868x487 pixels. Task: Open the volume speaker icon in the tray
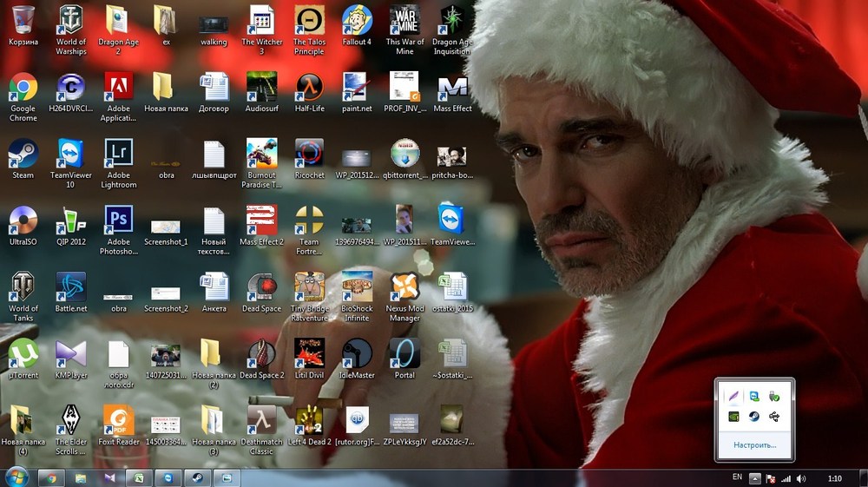pos(801,478)
